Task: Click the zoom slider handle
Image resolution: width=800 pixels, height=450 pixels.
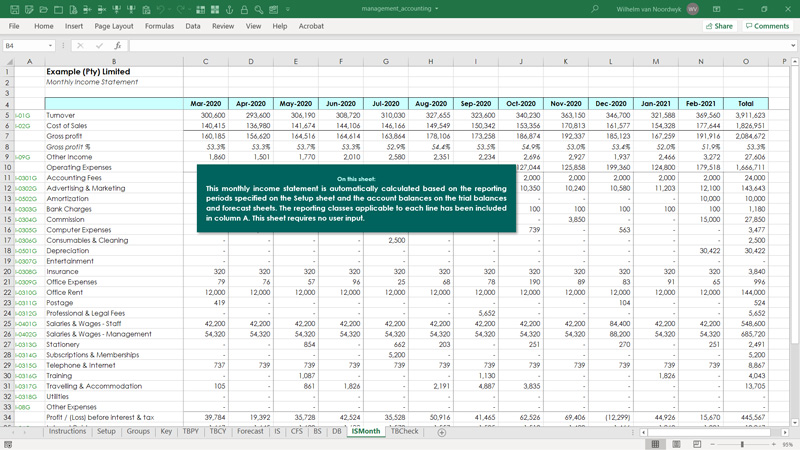Action: click(742, 444)
